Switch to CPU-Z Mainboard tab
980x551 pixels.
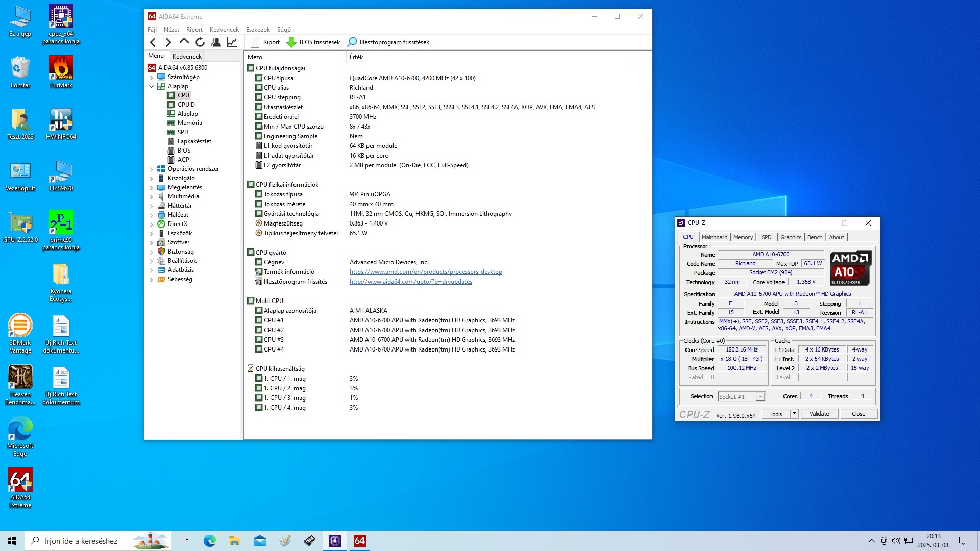point(715,237)
